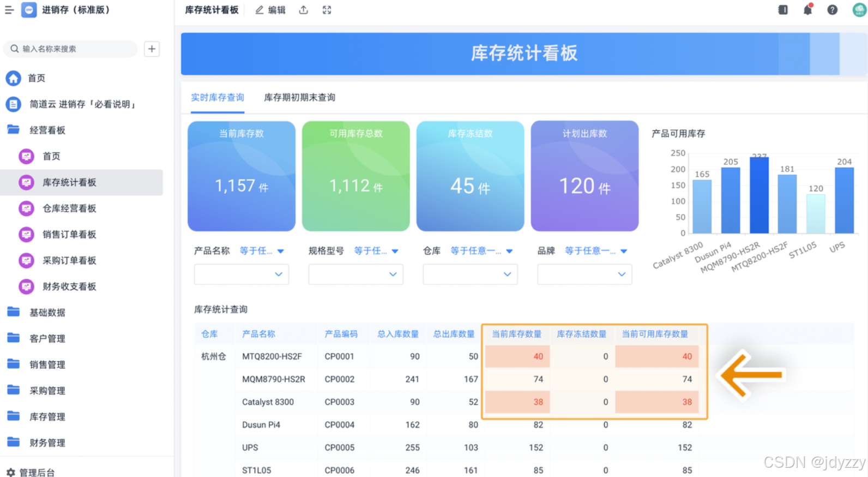Image resolution: width=868 pixels, height=477 pixels.
Task: Select 库存统计看板 in sidebar
Action: point(82,182)
